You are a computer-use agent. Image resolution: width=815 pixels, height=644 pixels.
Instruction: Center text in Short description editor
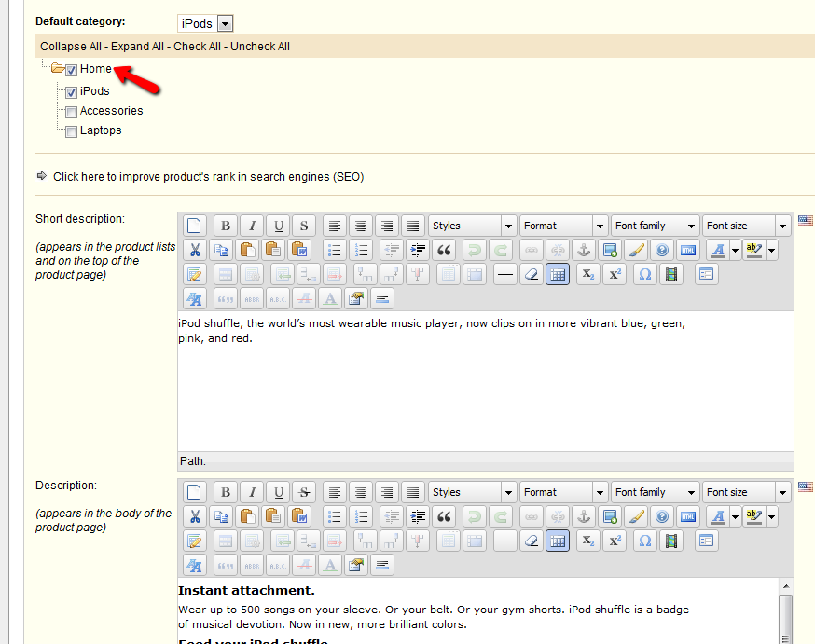pyautogui.click(x=361, y=226)
